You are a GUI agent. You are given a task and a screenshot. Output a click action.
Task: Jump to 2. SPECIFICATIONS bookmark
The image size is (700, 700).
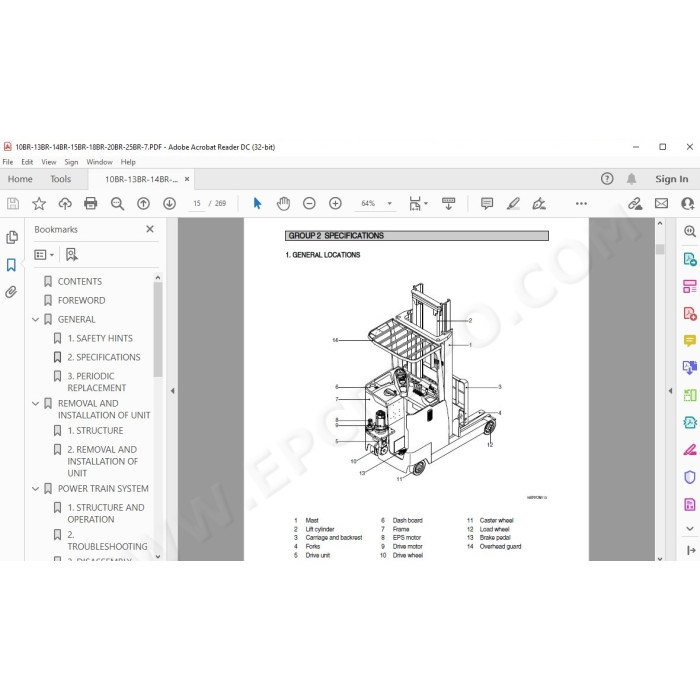coord(104,357)
